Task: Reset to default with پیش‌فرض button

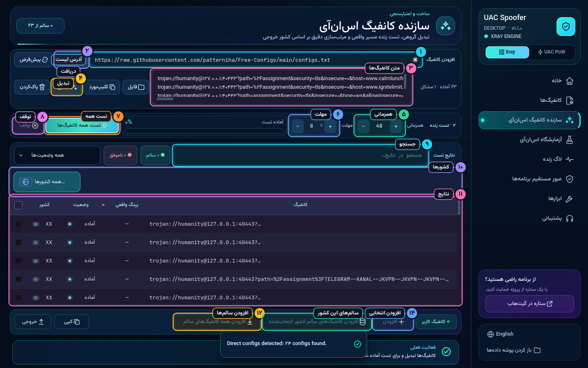Action: (33, 60)
